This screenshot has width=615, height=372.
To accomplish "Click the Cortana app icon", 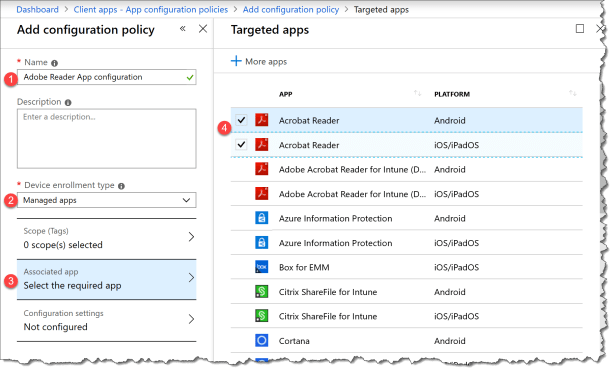I will pyautogui.click(x=262, y=340).
